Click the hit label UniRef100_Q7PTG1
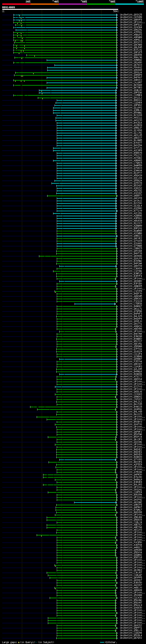146x644 pixels. tap(131, 349)
